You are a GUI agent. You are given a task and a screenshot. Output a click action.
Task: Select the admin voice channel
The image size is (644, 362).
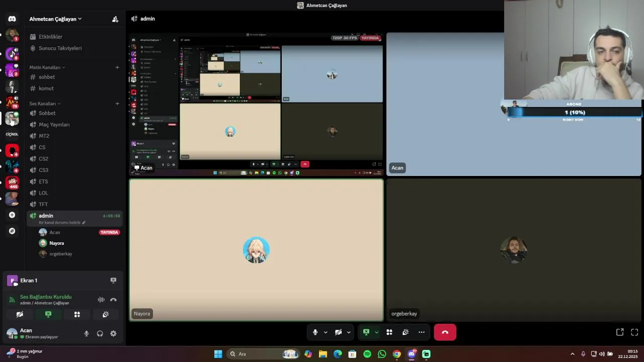pyautogui.click(x=74, y=219)
